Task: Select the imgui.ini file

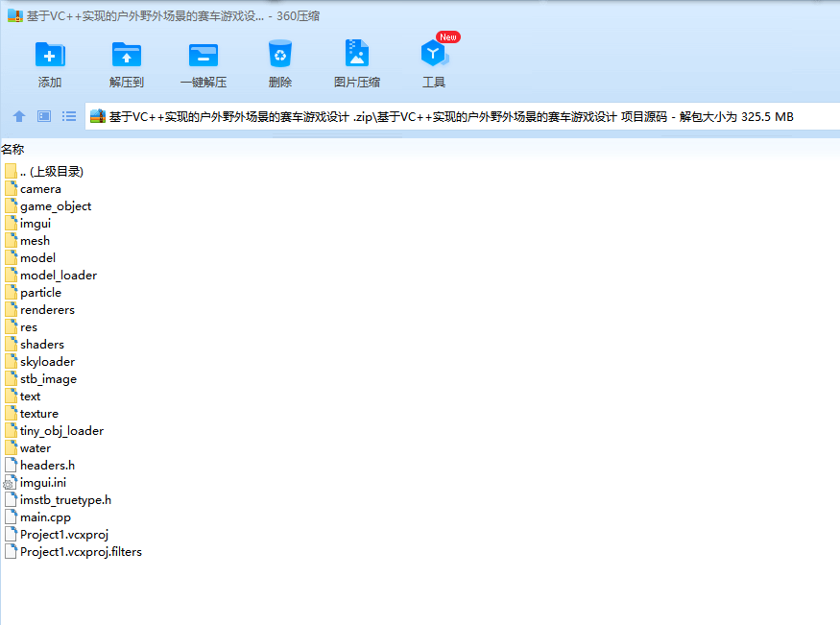Action: tap(36, 483)
